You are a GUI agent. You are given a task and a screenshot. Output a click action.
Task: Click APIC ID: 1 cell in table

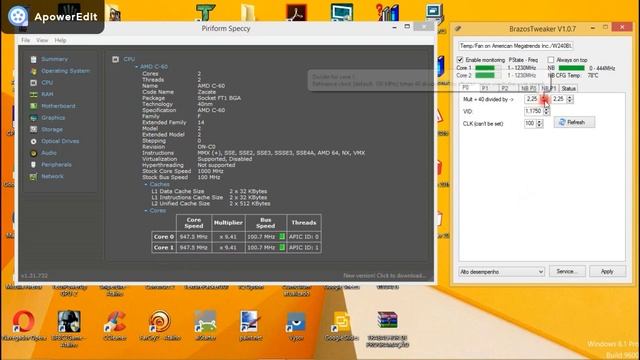[x=304, y=247]
